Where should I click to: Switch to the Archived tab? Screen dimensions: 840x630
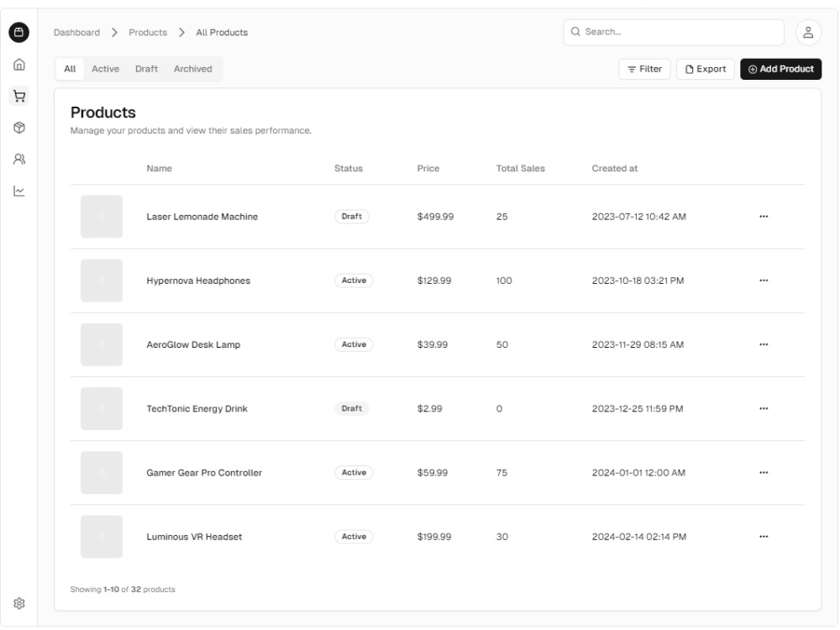193,69
